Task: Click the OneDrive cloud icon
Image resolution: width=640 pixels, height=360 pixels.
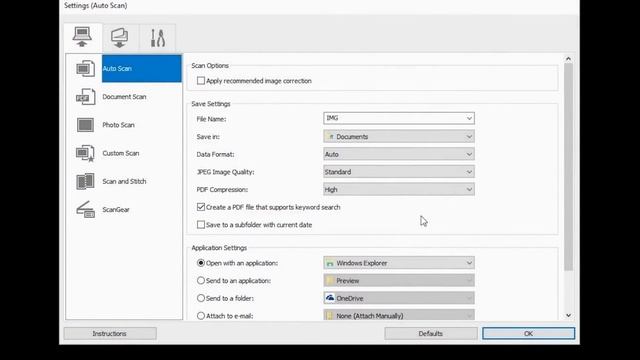Action: [x=330, y=298]
